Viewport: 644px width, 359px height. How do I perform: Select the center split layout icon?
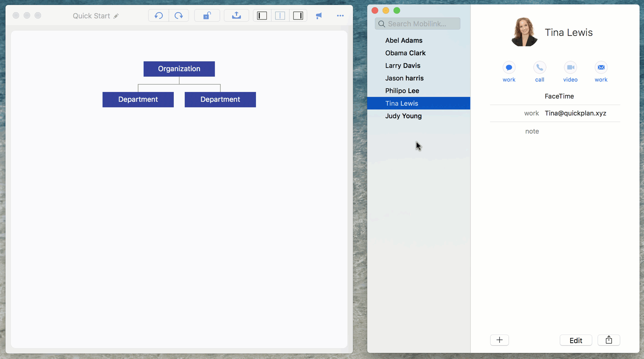(x=280, y=16)
